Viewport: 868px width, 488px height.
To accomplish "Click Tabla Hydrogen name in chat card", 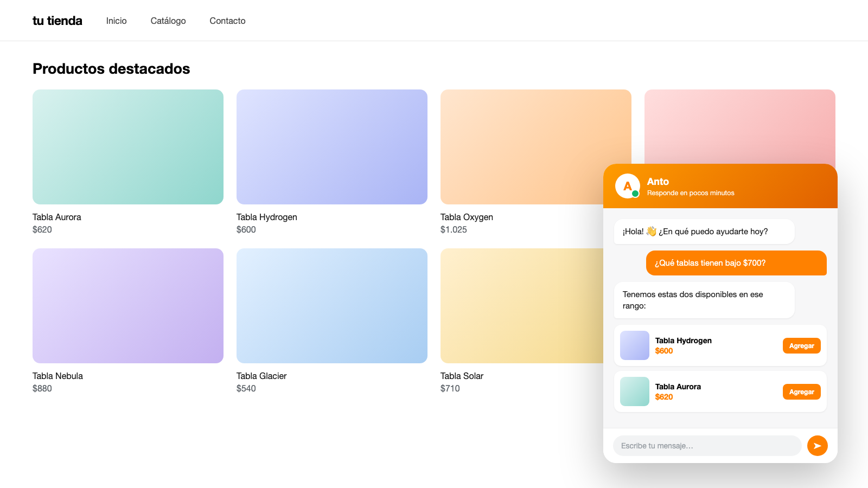I will [x=684, y=341].
